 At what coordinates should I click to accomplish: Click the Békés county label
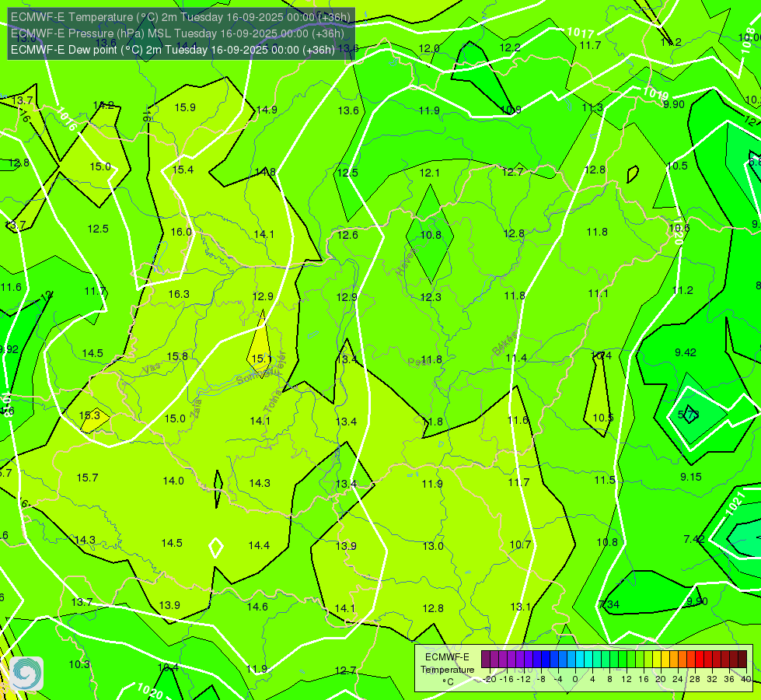pyautogui.click(x=505, y=344)
